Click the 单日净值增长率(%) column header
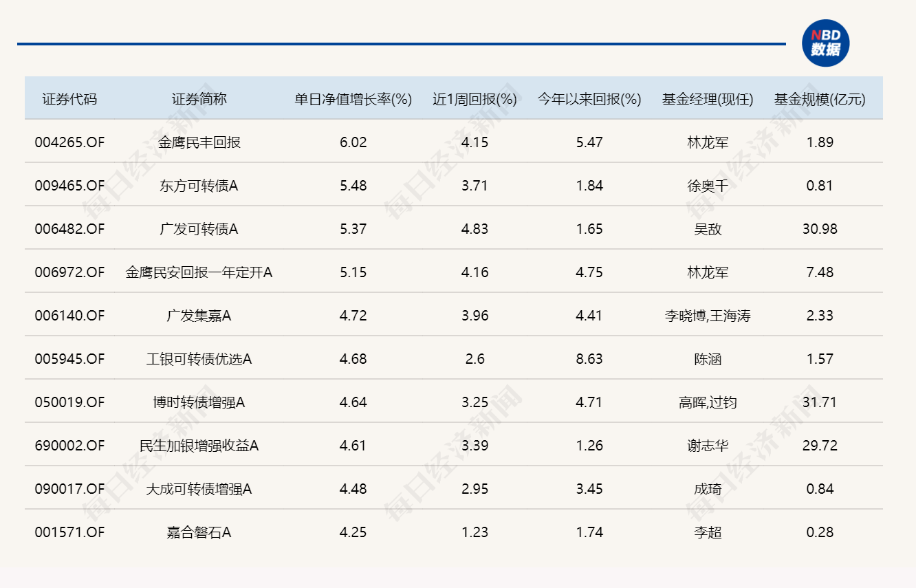The height and width of the screenshot is (588, 916). [x=352, y=98]
